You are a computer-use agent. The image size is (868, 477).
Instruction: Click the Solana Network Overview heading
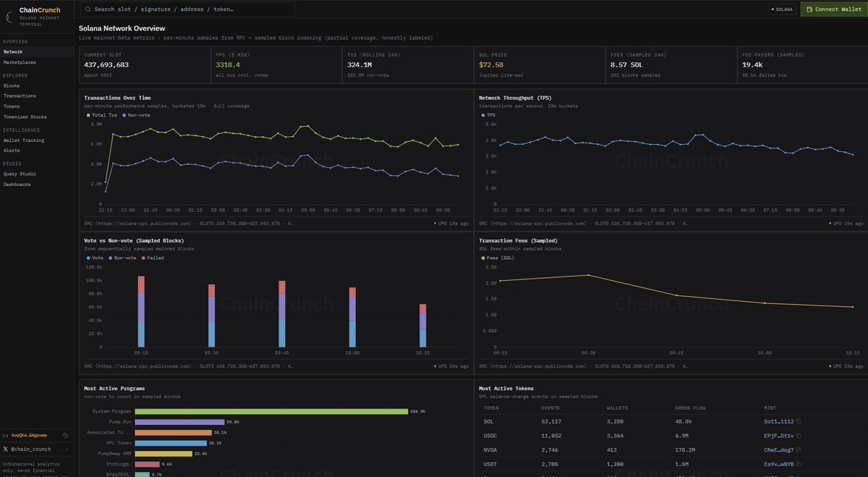(122, 28)
